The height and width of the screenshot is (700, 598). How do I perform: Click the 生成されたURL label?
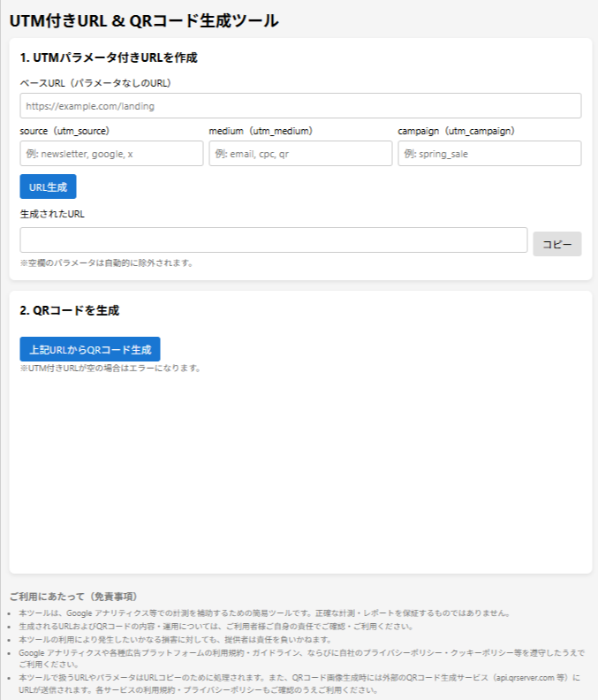point(52,213)
